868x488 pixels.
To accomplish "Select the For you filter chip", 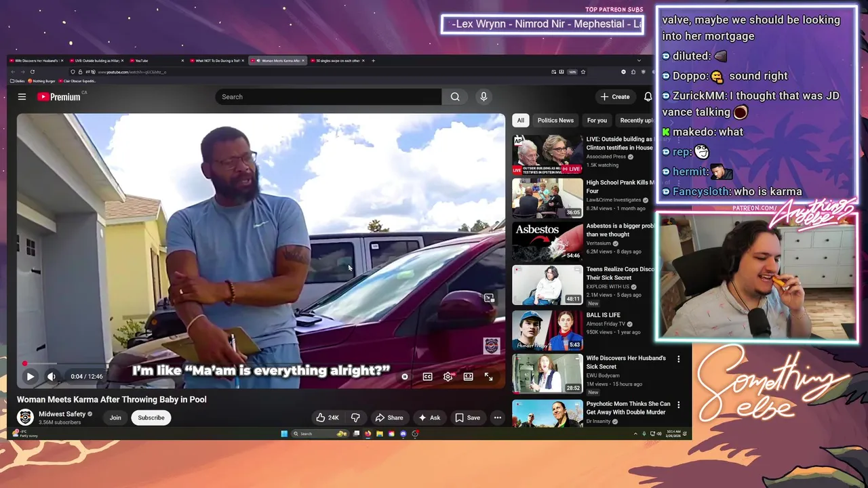I will click(x=597, y=121).
